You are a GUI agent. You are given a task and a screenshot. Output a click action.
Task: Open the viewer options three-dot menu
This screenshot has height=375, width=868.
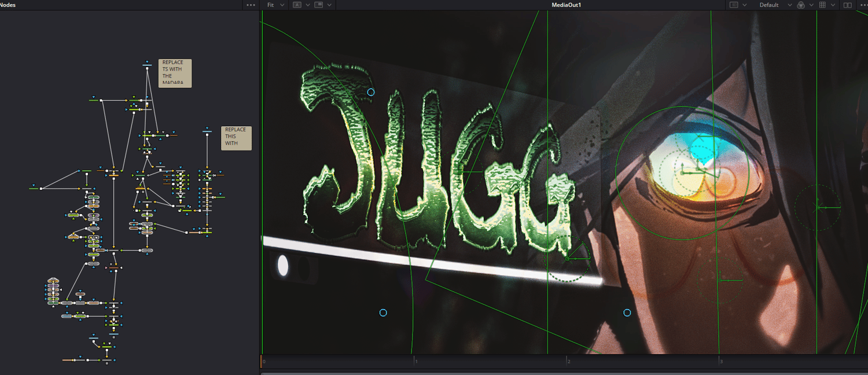pos(863,5)
